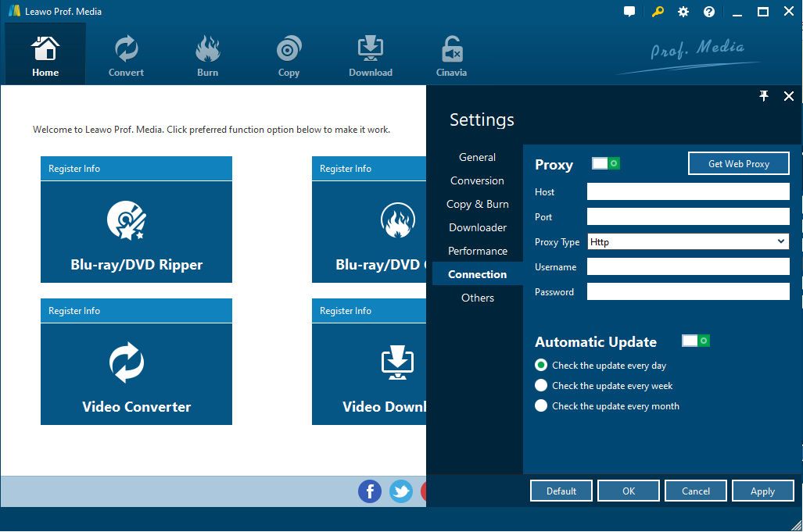
Task: Switch to the Performance settings tab
Action: click(x=477, y=251)
